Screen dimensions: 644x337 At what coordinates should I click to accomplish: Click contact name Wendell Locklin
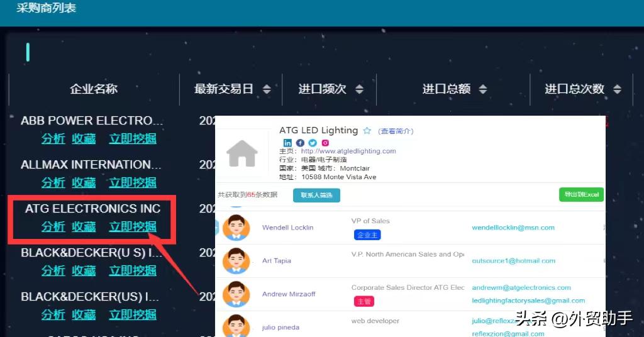tap(287, 228)
